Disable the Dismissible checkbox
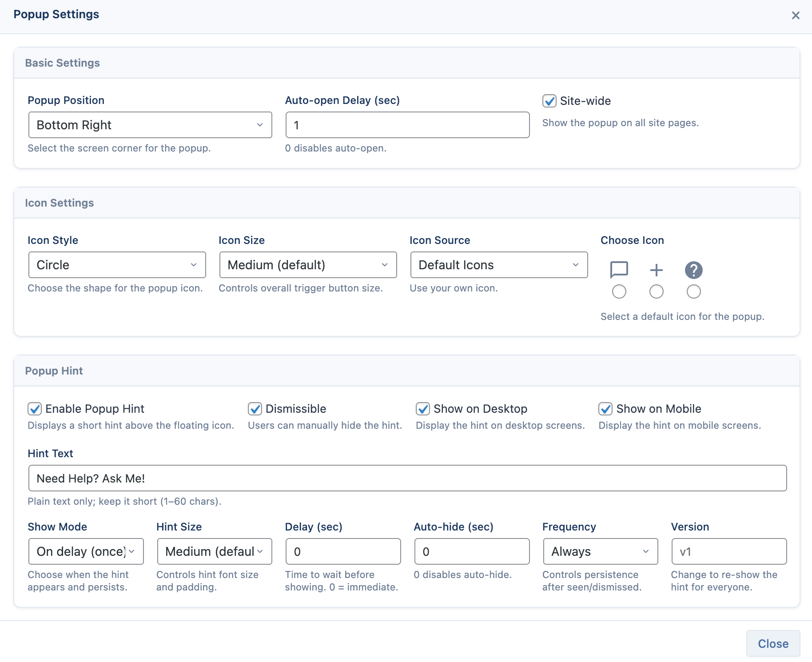This screenshot has height=662, width=812. 255,409
